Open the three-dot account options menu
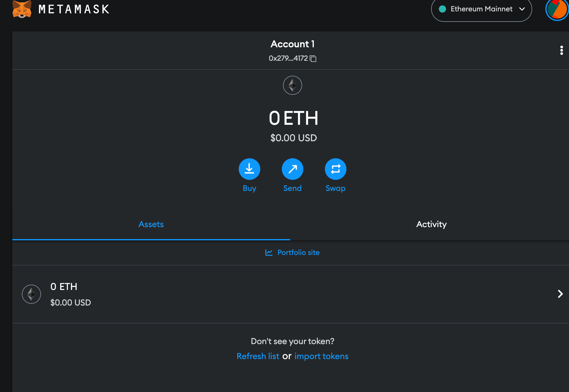 tap(562, 50)
